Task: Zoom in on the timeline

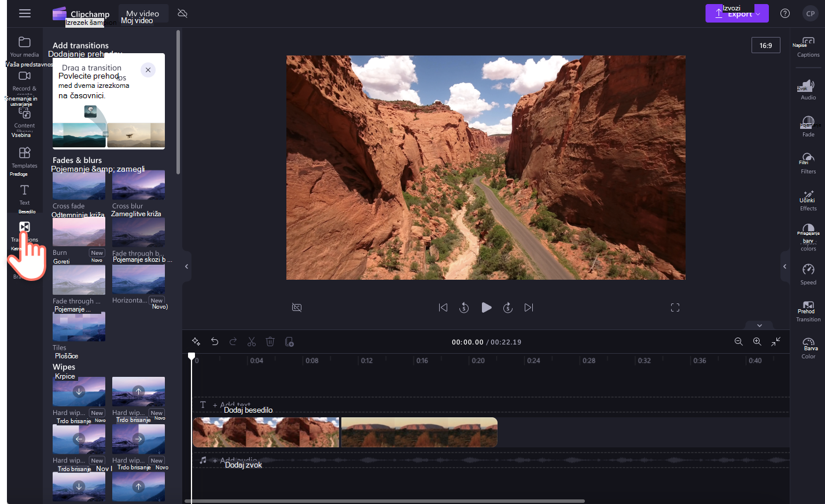Action: pos(757,342)
